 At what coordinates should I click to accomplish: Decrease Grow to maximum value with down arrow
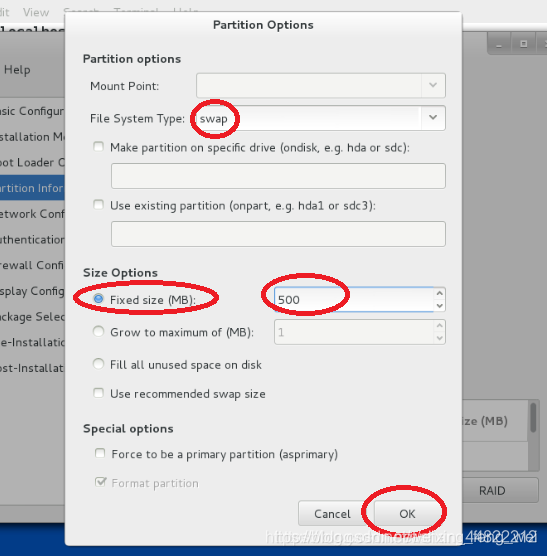[x=440, y=338]
